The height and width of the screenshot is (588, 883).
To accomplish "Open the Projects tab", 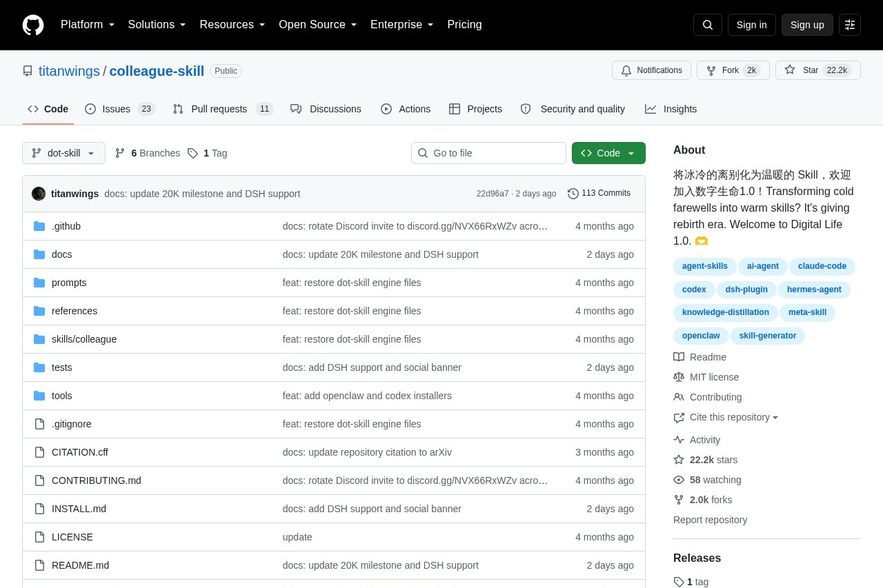I will coord(475,109).
